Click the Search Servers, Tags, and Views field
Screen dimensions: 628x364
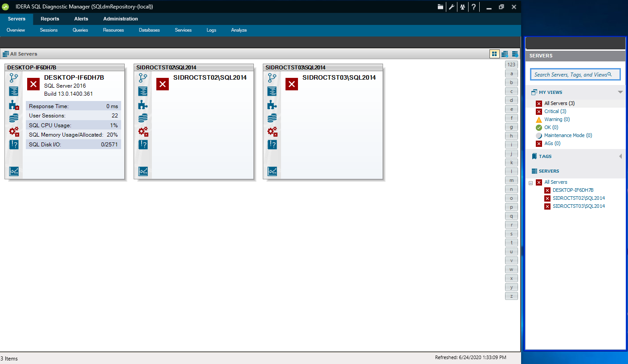coord(575,74)
